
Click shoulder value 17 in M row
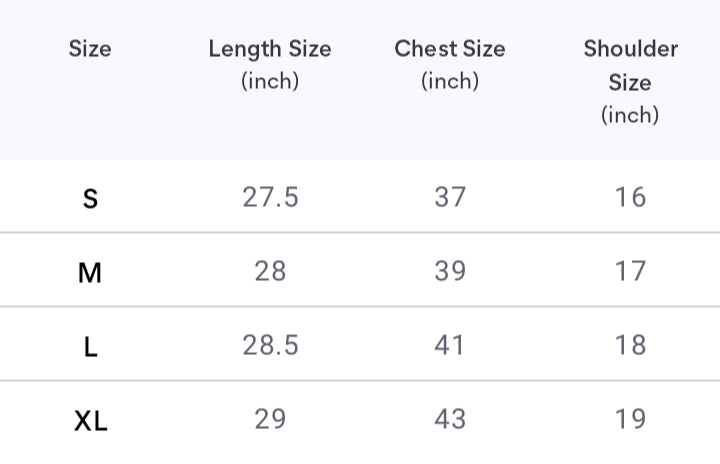[630, 271]
